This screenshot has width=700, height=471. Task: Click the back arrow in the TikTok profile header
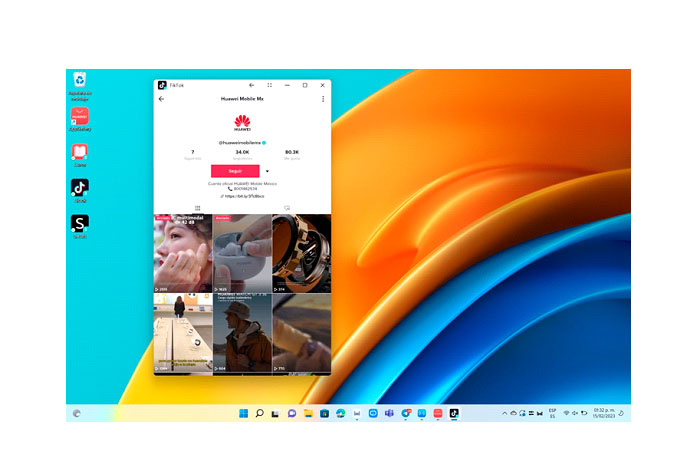point(162,99)
